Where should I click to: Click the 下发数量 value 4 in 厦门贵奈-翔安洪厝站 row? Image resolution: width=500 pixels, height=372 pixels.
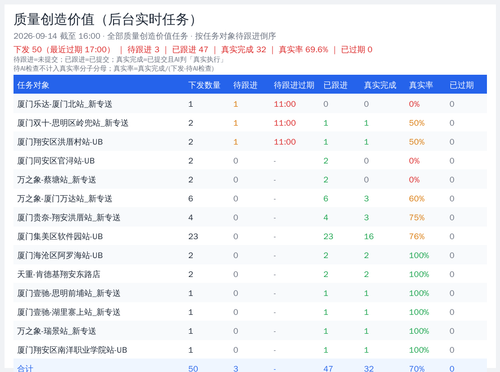pyautogui.click(x=191, y=218)
